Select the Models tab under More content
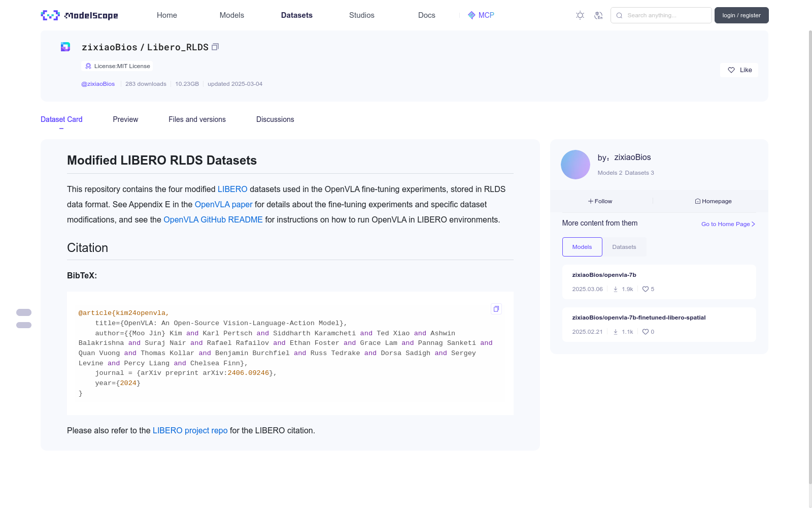The width and height of the screenshot is (812, 508). [582, 247]
